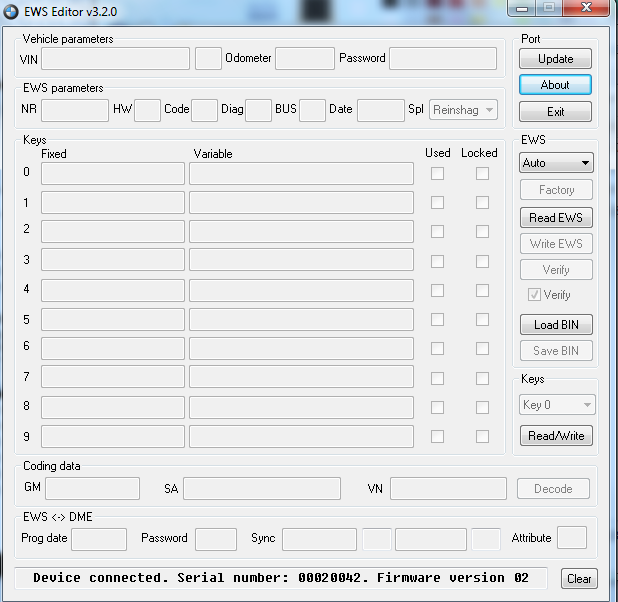Toggle the Verify checkbox
The height and width of the screenshot is (602, 618).
(x=535, y=295)
